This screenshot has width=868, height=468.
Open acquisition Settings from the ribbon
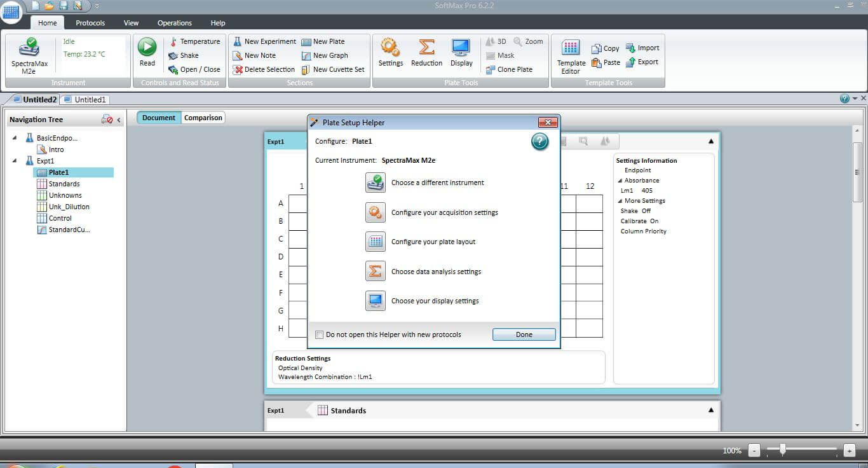pyautogui.click(x=390, y=49)
